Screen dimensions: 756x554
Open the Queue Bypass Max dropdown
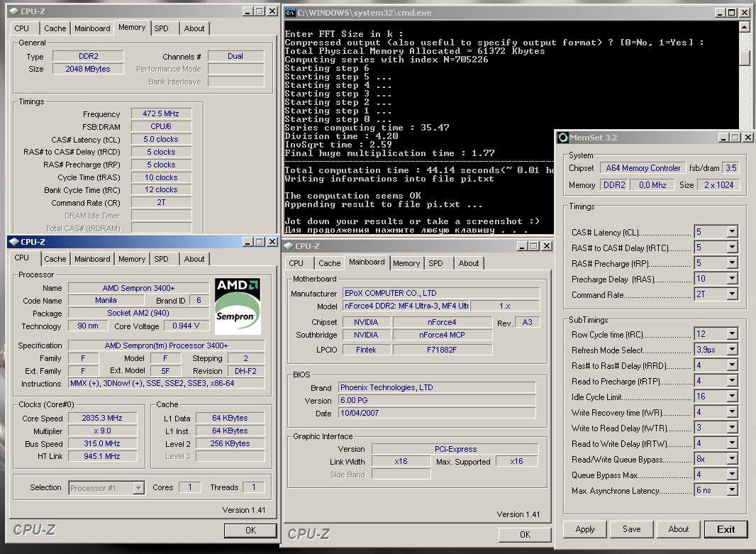click(x=732, y=475)
